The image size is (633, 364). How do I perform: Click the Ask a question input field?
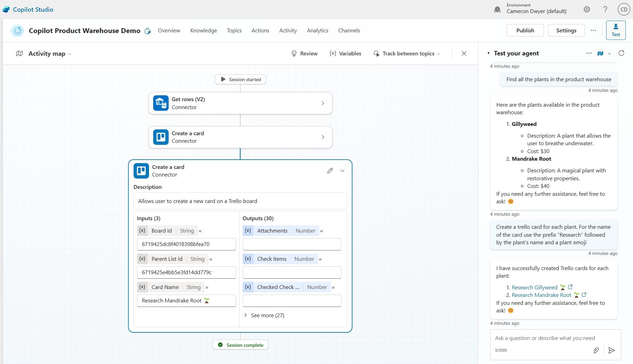coord(545,338)
